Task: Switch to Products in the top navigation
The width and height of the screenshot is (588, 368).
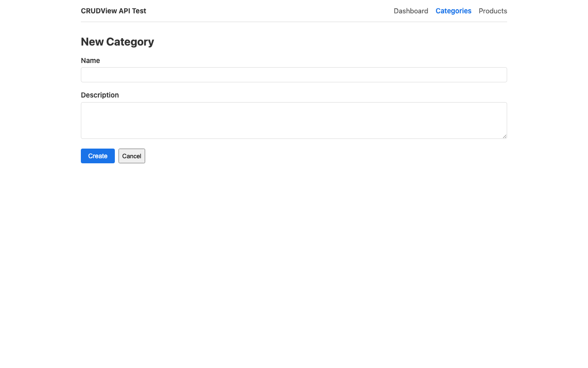Action: pyautogui.click(x=493, y=11)
